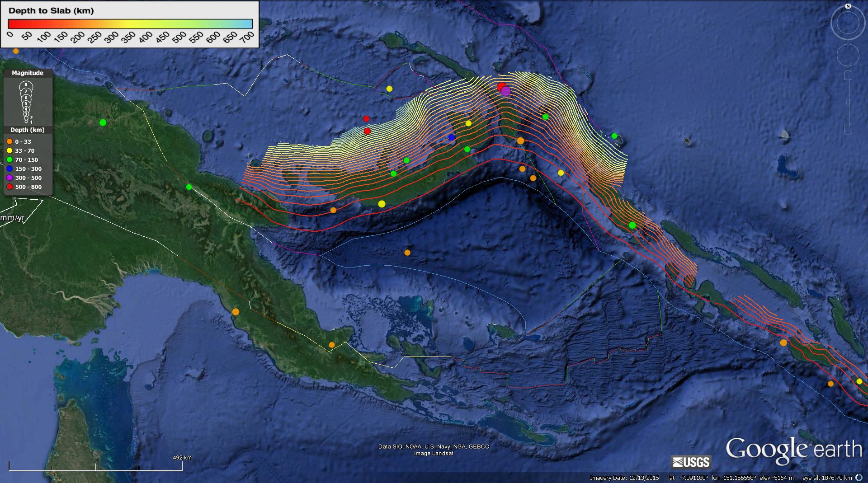Click orange 0 - 33 depth legend swatch
This screenshot has width=868, height=483.
tap(9, 142)
